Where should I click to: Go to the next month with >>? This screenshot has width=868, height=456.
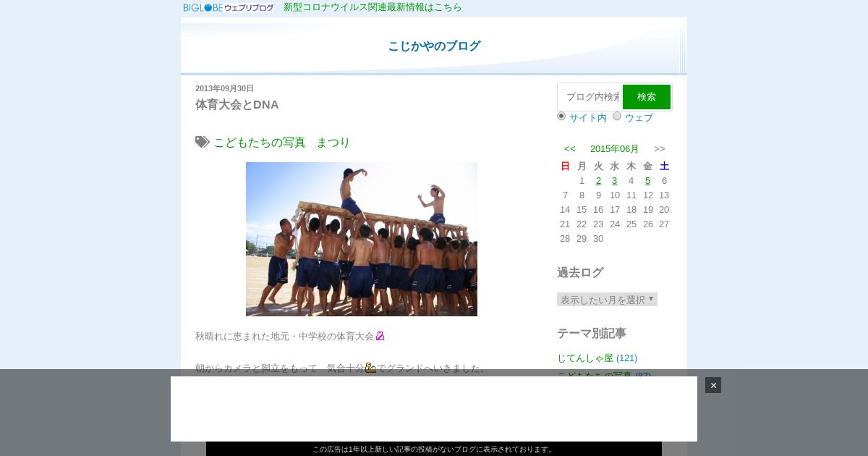click(660, 149)
